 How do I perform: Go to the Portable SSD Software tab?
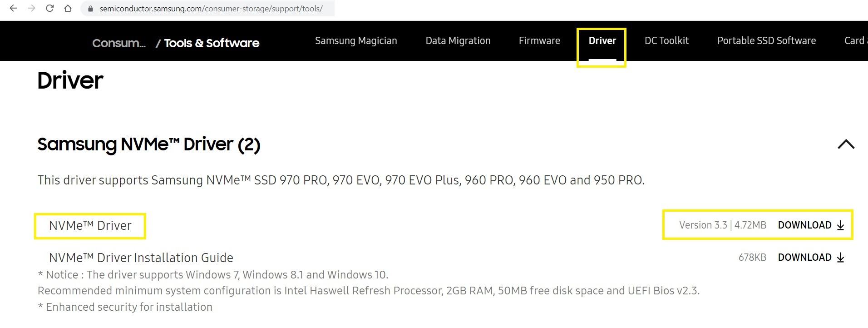point(766,41)
